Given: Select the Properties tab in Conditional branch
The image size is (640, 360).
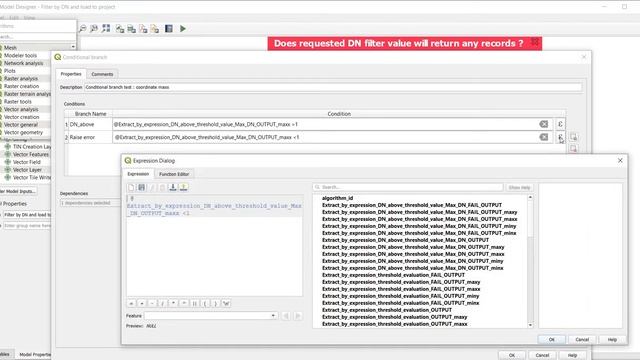Looking at the screenshot, I should [x=71, y=74].
